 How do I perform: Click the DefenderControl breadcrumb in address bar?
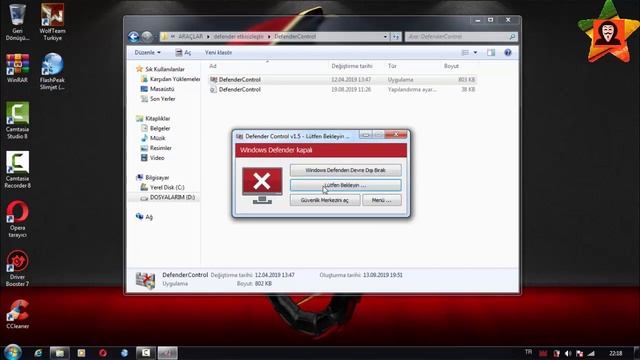point(295,37)
